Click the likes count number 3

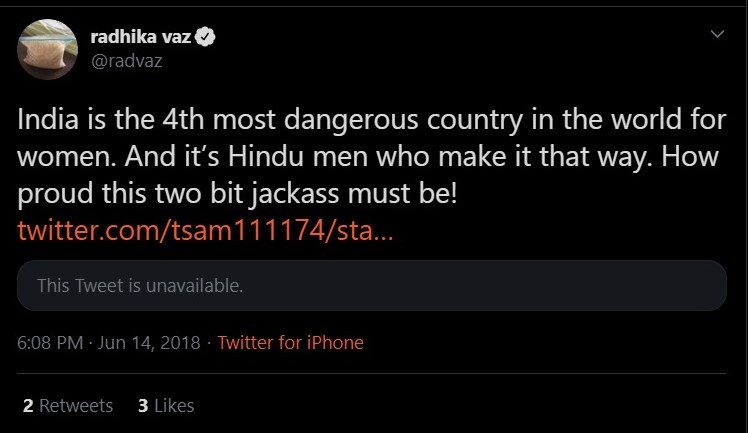(x=144, y=405)
